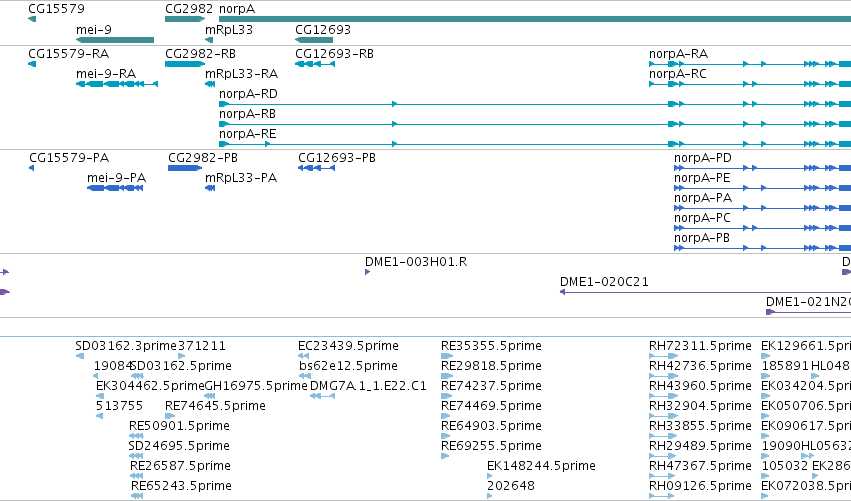Select the RH72311.5prime EST glyph
The height and width of the screenshot is (501, 851).
pos(663,356)
